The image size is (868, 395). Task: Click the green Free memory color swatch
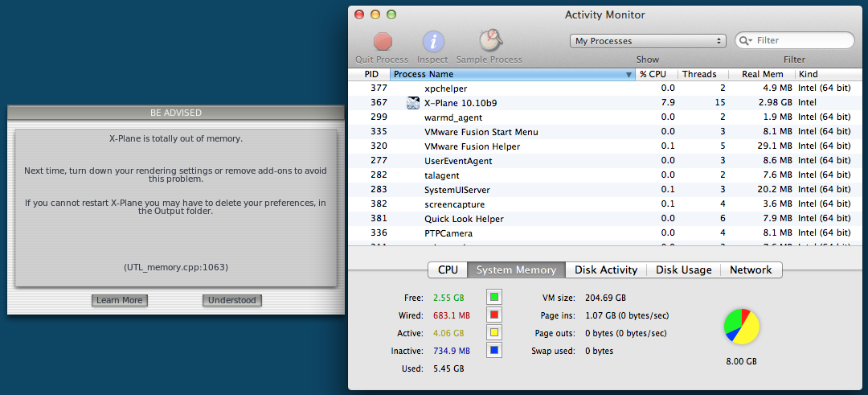494,297
